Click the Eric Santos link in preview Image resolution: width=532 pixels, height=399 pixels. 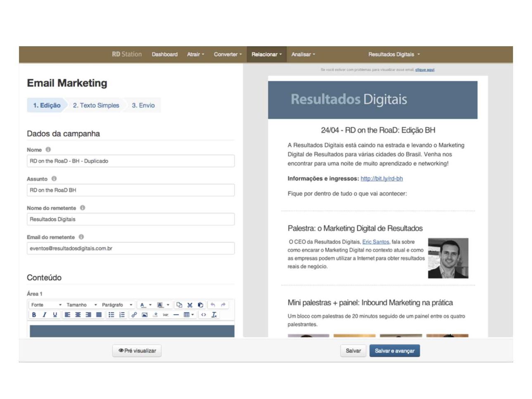coord(375,242)
